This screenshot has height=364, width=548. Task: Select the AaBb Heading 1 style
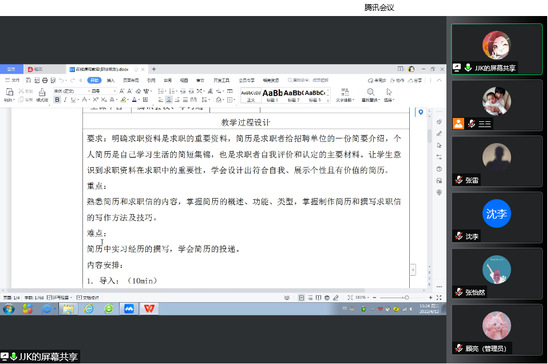click(x=272, y=95)
